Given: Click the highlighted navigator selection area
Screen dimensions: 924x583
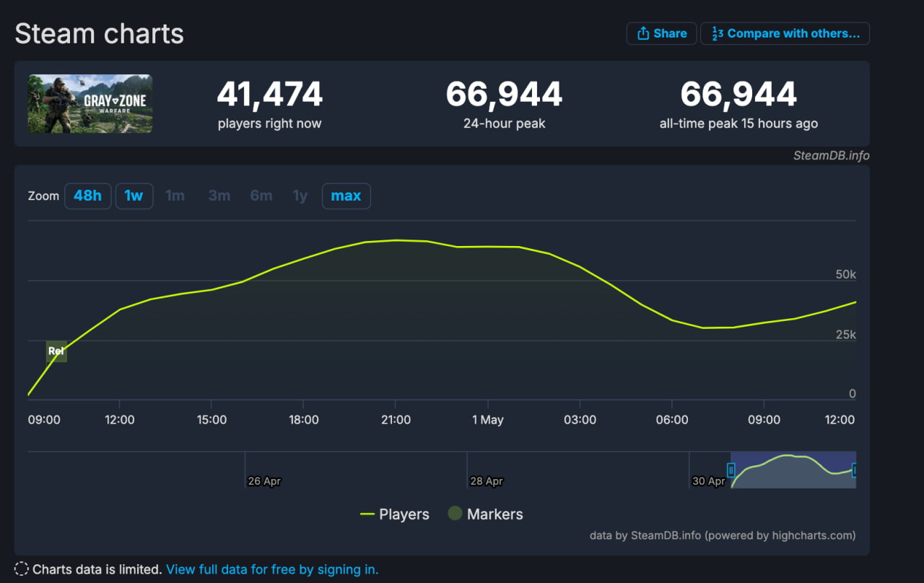Looking at the screenshot, I should (793, 470).
